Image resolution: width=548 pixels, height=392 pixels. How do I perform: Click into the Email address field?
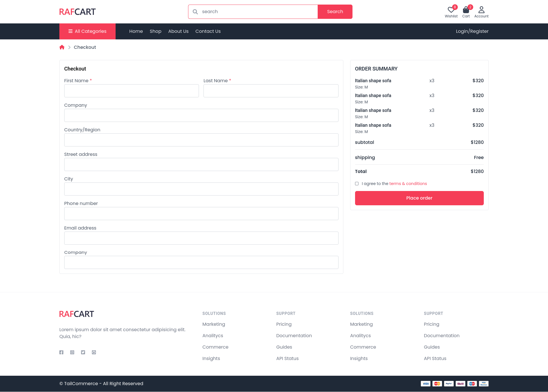[201, 238]
